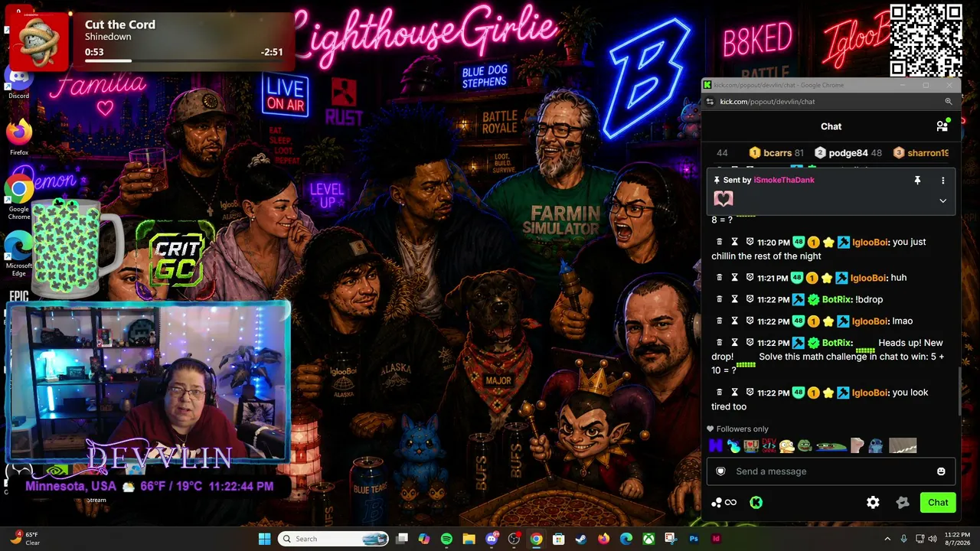
Task: Select bcarrs on the leaderboard
Action: tap(777, 153)
